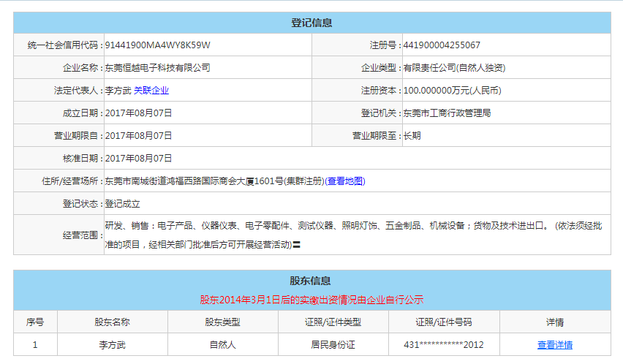The image size is (623, 364).
Task: Open the 查看地图 map link
Action: [345, 181]
